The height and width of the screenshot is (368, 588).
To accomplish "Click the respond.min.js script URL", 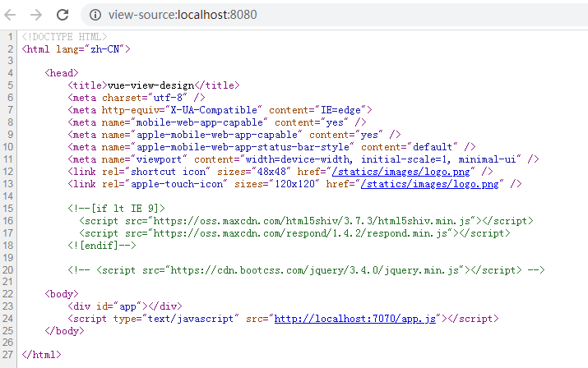I will (300, 233).
